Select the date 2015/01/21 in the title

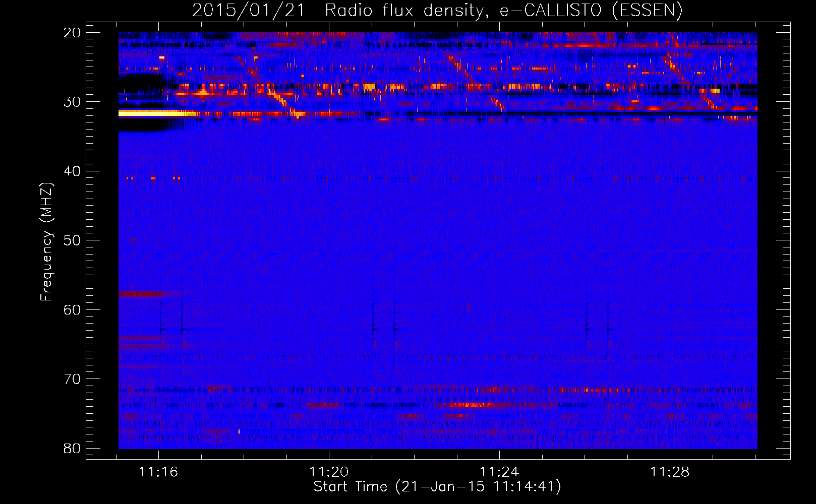[249, 10]
